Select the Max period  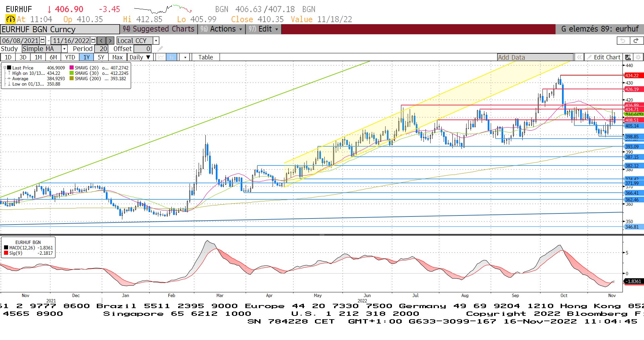[117, 57]
